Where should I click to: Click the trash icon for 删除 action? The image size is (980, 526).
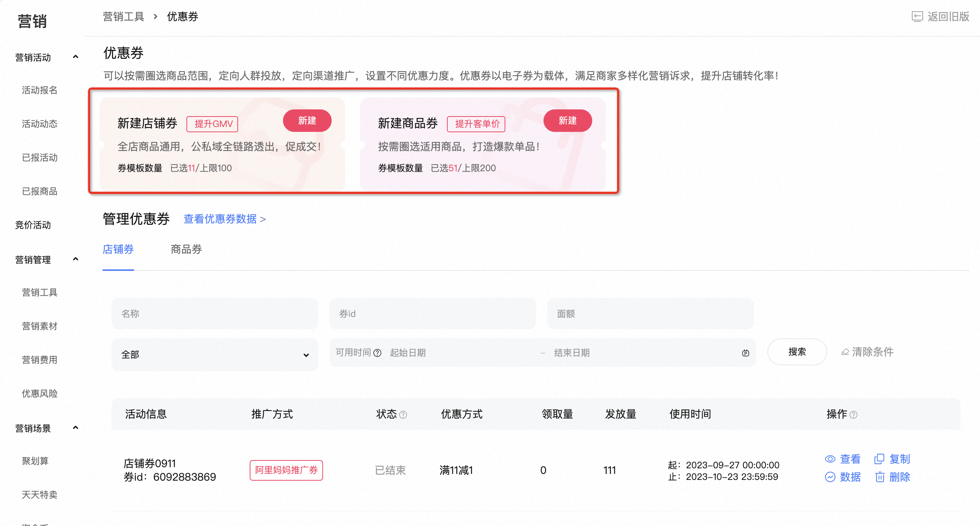tap(880, 477)
